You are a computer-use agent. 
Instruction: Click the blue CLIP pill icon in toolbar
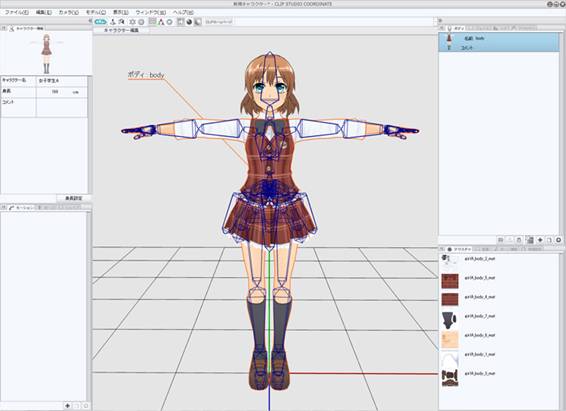(100, 22)
